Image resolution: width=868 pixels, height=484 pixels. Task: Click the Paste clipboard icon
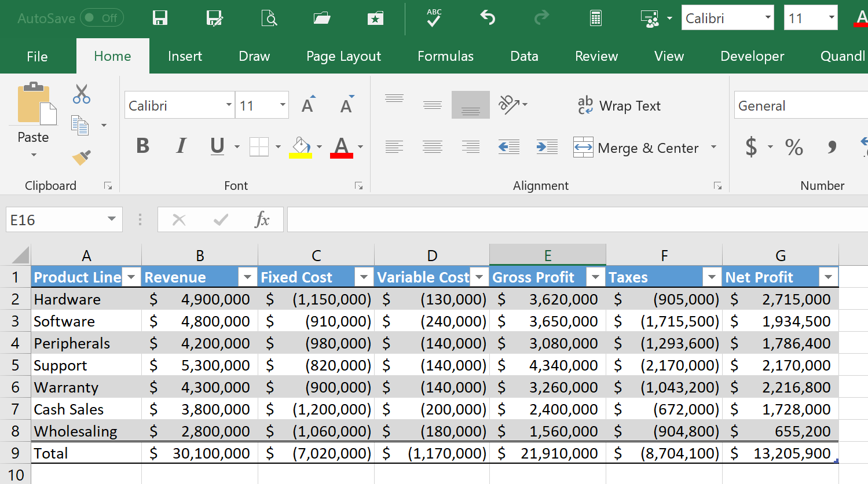pos(36,104)
